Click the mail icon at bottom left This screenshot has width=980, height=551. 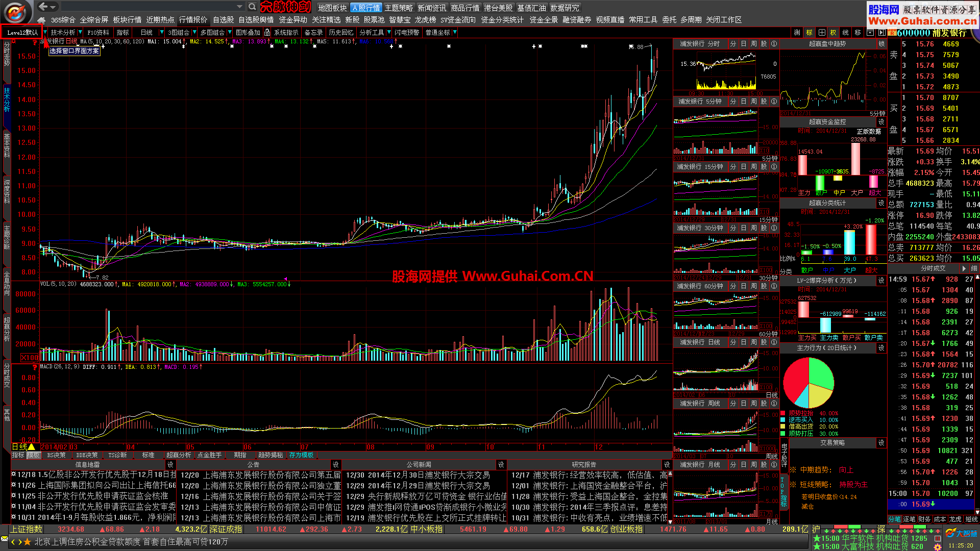5,539
